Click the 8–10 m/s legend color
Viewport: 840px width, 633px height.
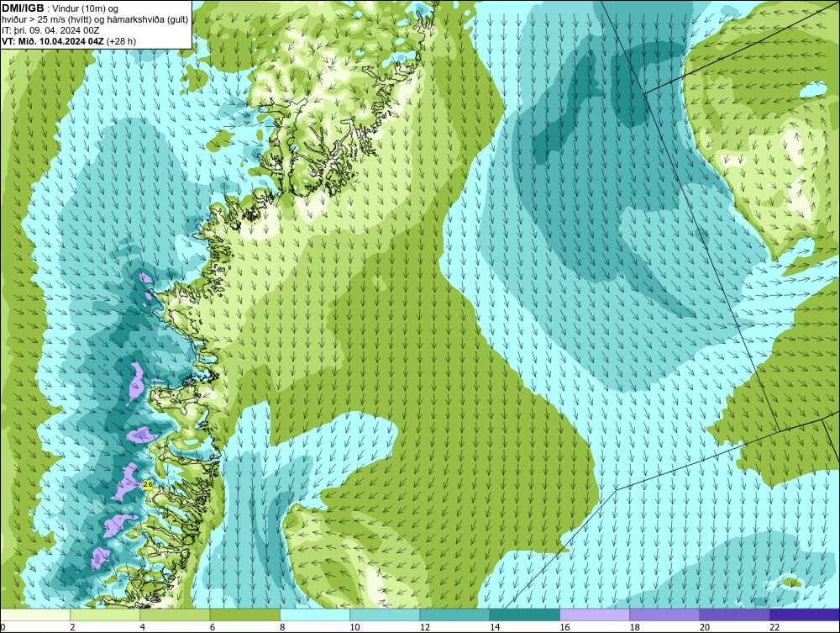(x=315, y=615)
